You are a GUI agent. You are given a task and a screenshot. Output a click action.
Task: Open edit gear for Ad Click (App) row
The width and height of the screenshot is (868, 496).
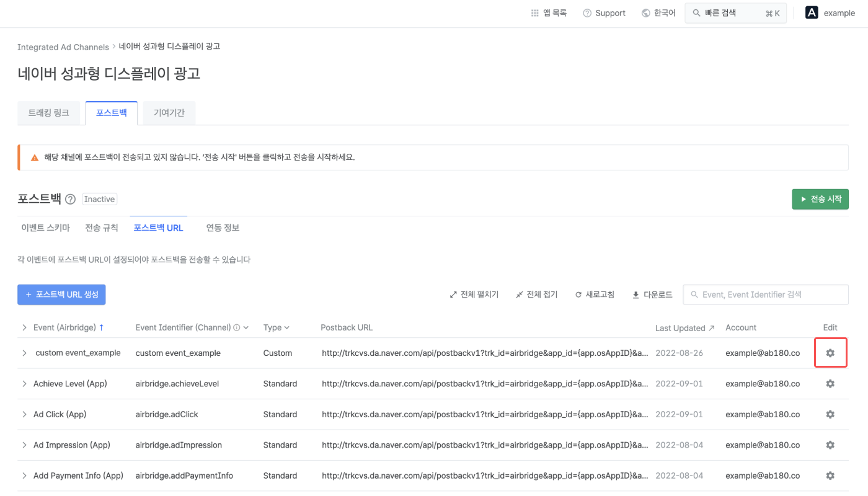pyautogui.click(x=830, y=414)
